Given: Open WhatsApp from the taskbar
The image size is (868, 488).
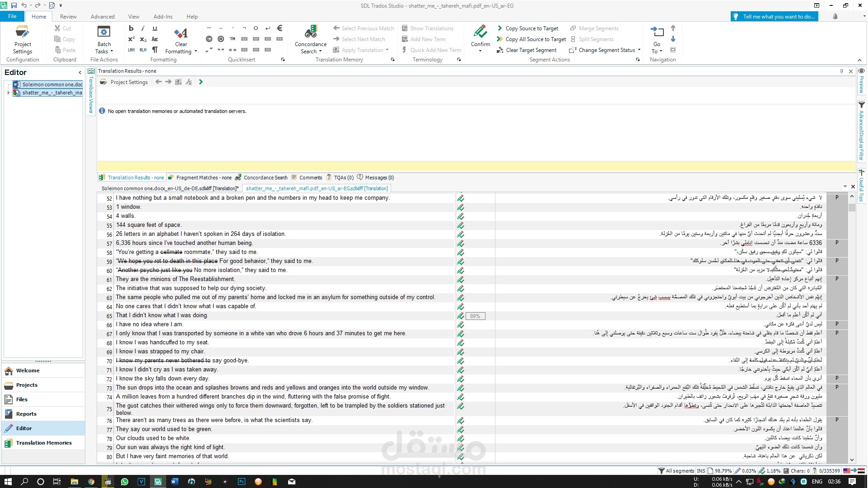Looking at the screenshot, I should 125,482.
